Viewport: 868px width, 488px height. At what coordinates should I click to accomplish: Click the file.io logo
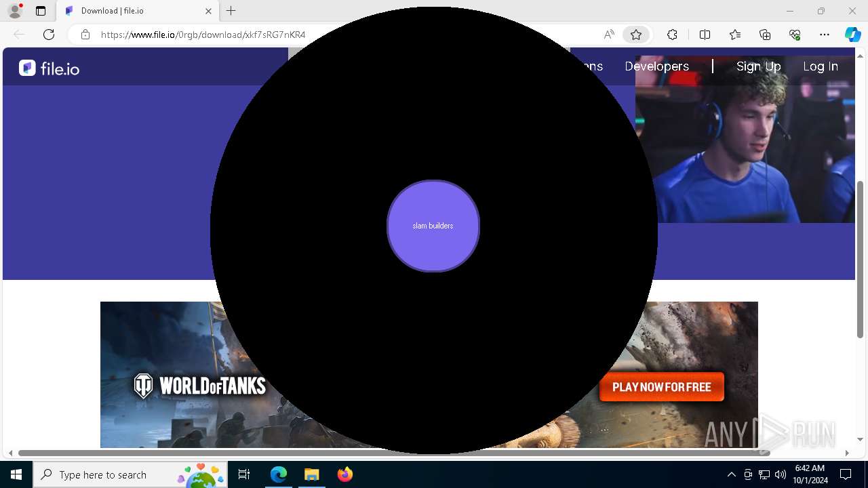[x=49, y=68]
